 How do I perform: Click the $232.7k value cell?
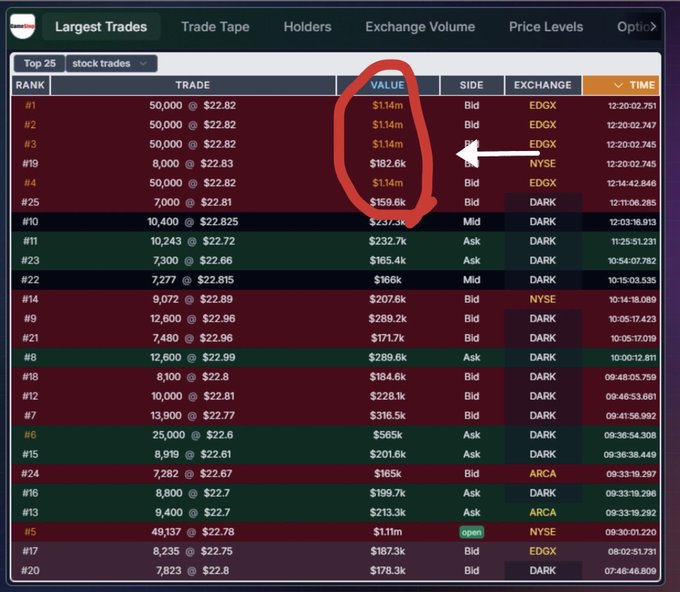tap(387, 241)
